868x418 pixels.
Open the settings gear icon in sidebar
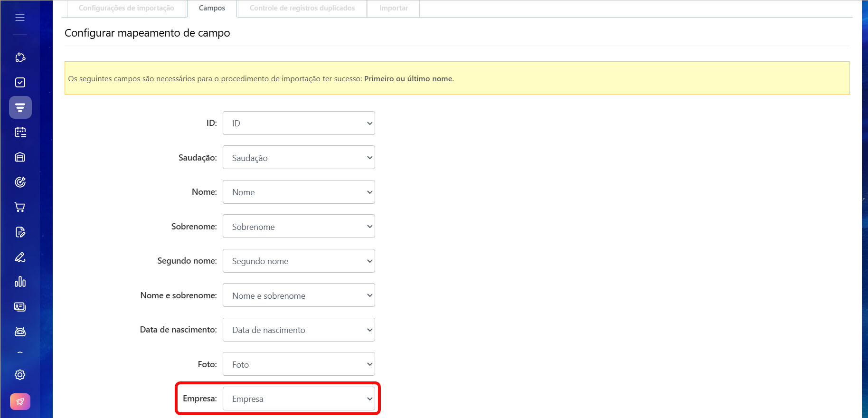20,375
